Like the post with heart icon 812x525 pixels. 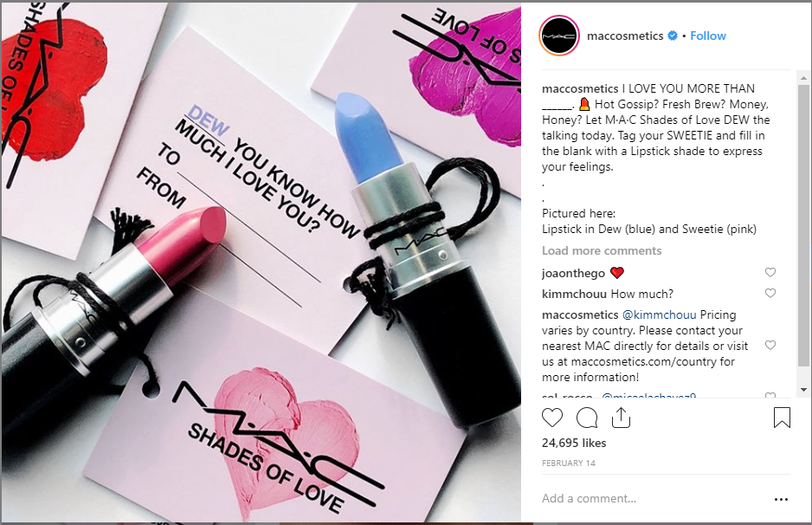click(552, 418)
